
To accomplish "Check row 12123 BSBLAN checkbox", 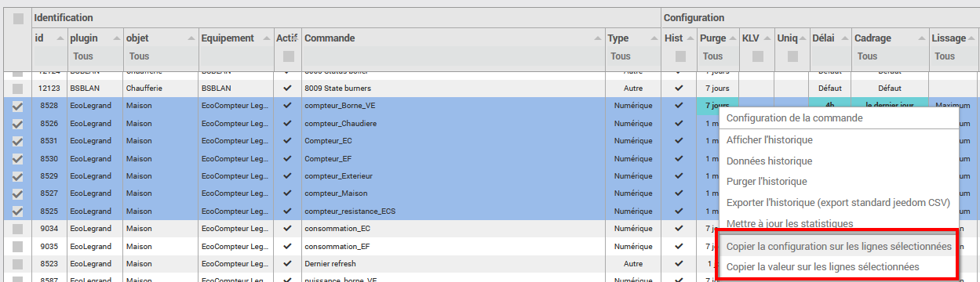I will click(x=18, y=89).
